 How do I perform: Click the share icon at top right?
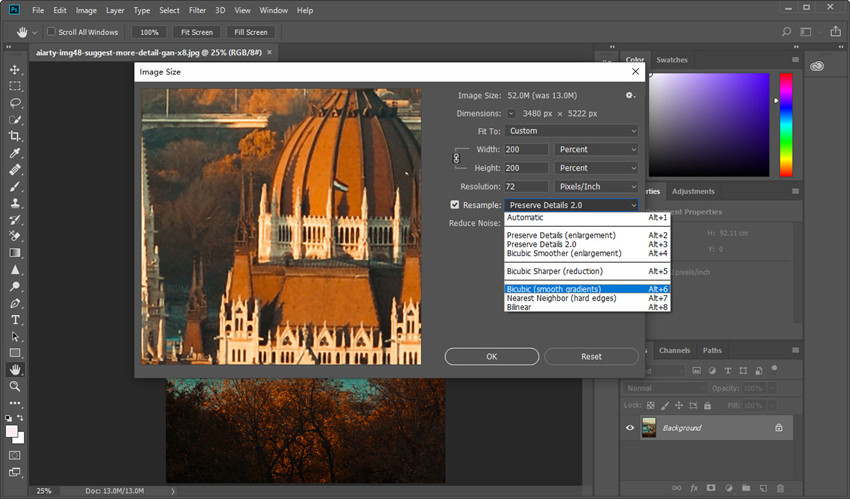click(835, 31)
